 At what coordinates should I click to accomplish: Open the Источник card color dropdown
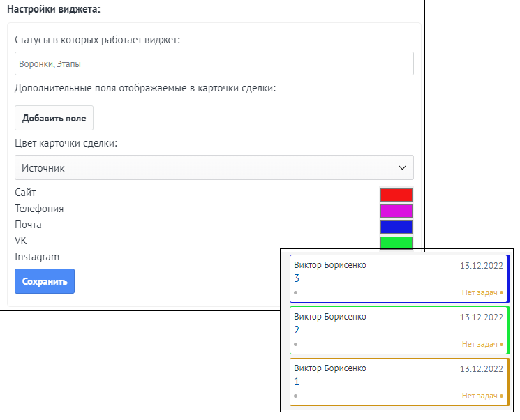coord(214,167)
